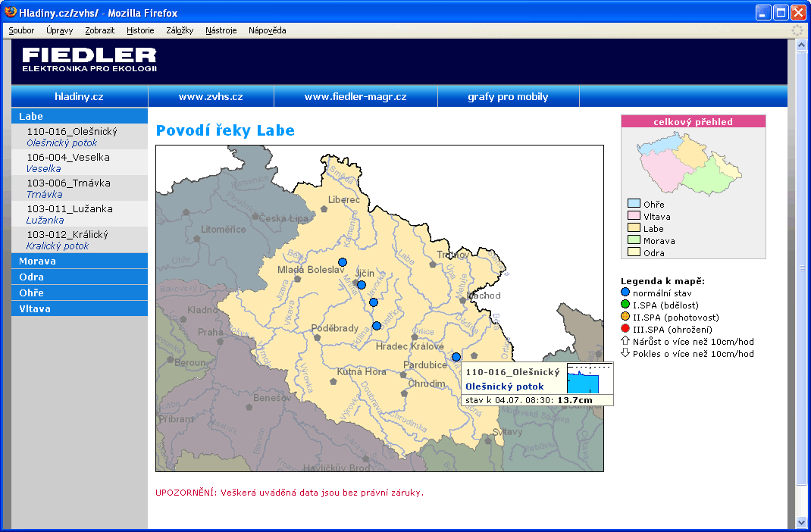The height and width of the screenshot is (532, 811).
Task: Expand the Vltava section in the sidebar
Action: (x=33, y=309)
